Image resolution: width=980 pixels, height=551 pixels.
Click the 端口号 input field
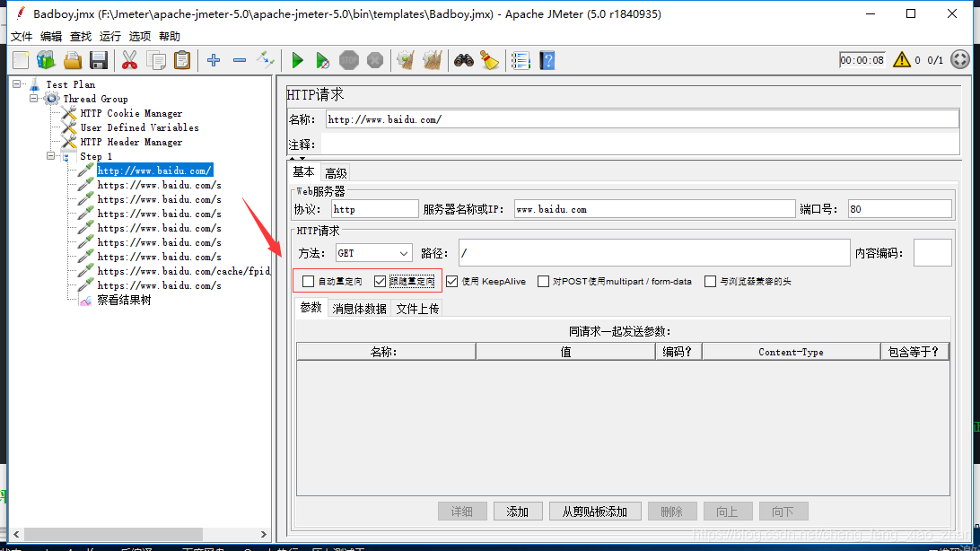[899, 209]
